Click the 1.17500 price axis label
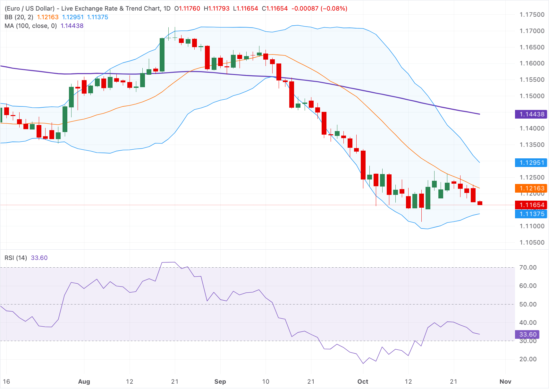Screen dimensions: 549x392 pyautogui.click(x=532, y=15)
